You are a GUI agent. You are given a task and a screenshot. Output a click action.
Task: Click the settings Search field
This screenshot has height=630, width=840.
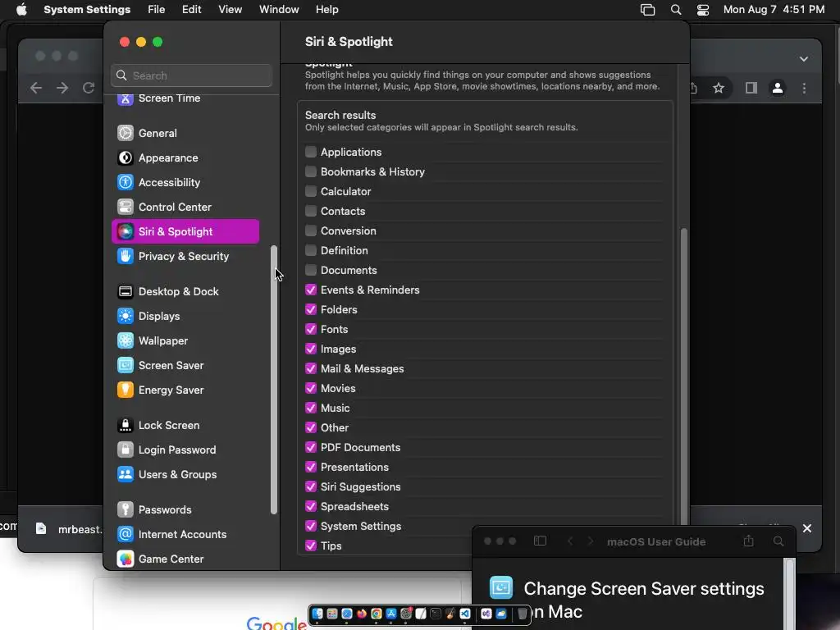192,75
